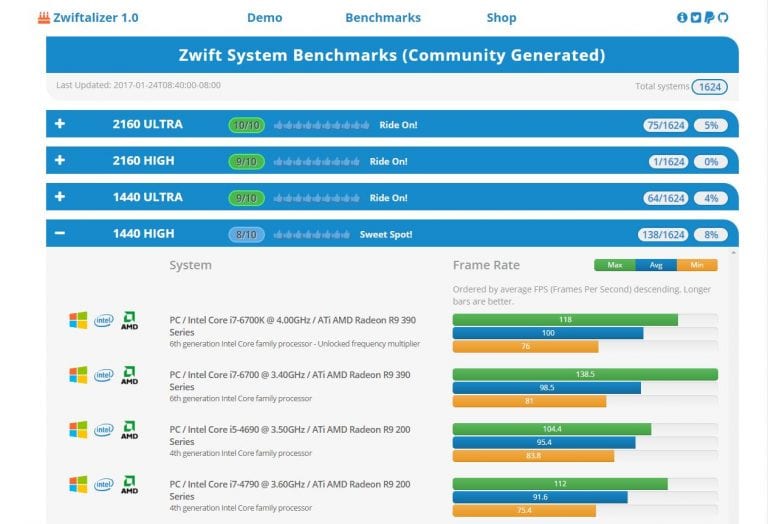Click the 104.4 max FPS bar
768x524 pixels.
coord(552,429)
